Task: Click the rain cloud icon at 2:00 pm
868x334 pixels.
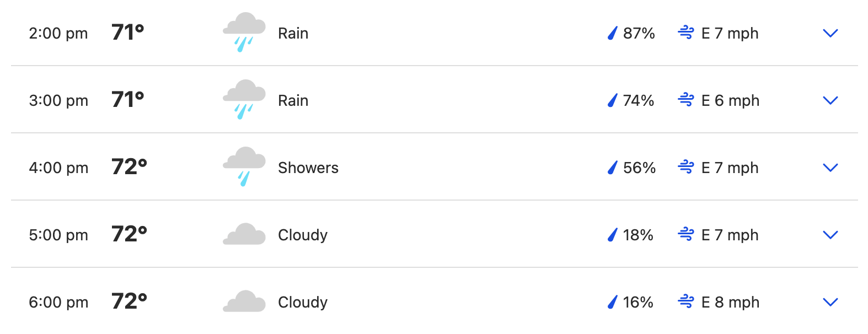Action: (x=244, y=33)
